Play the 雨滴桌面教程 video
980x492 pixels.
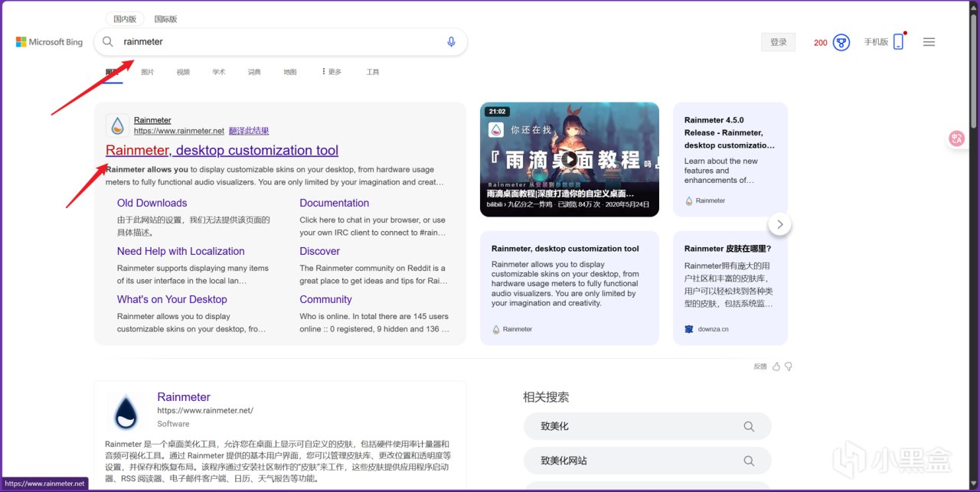click(x=570, y=159)
